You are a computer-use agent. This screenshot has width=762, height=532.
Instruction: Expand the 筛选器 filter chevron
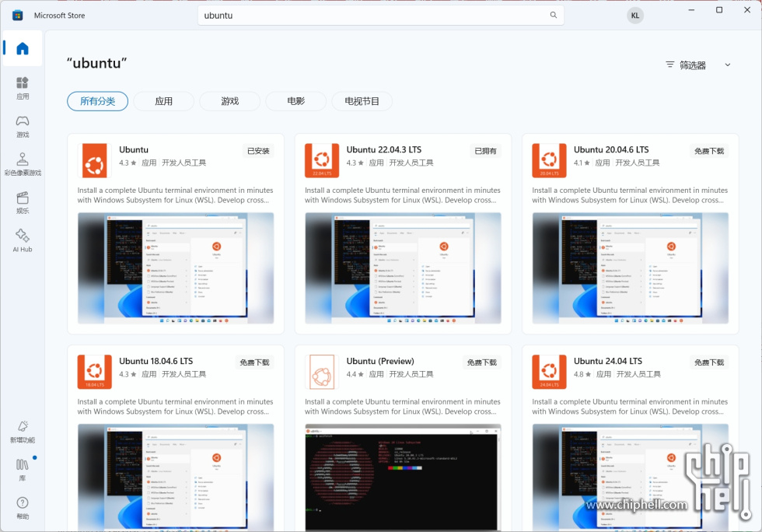pos(728,65)
